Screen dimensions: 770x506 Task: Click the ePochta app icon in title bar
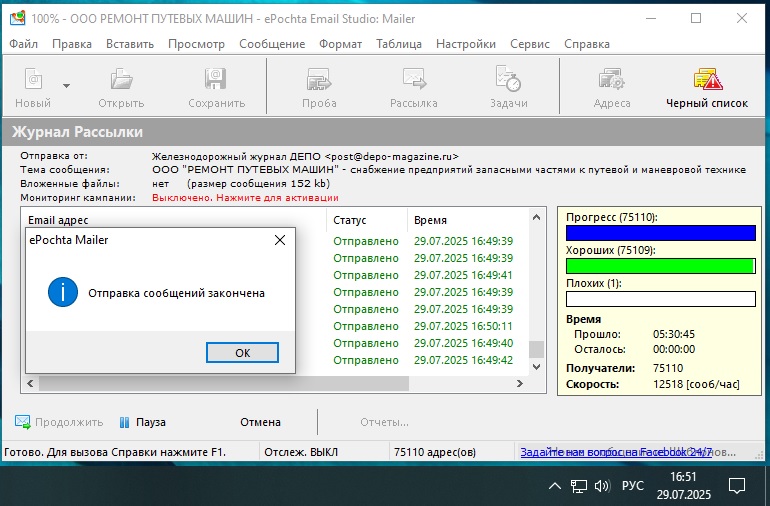tap(17, 19)
